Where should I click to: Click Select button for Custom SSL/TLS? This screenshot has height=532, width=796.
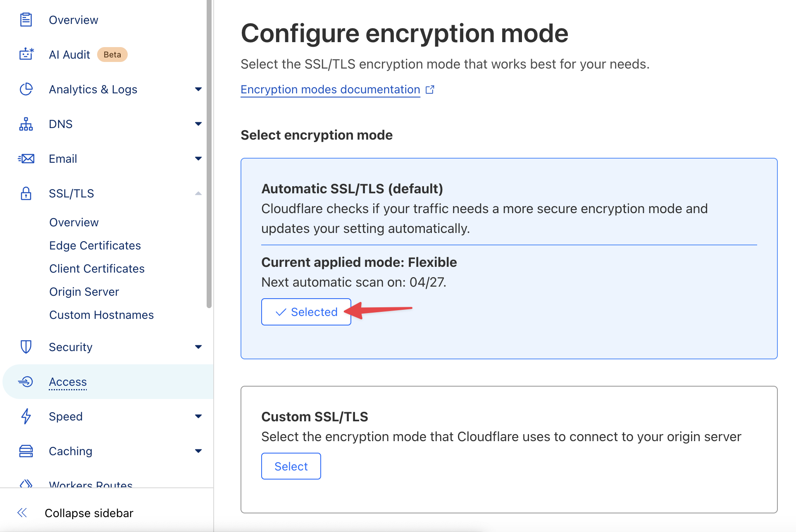[291, 466]
